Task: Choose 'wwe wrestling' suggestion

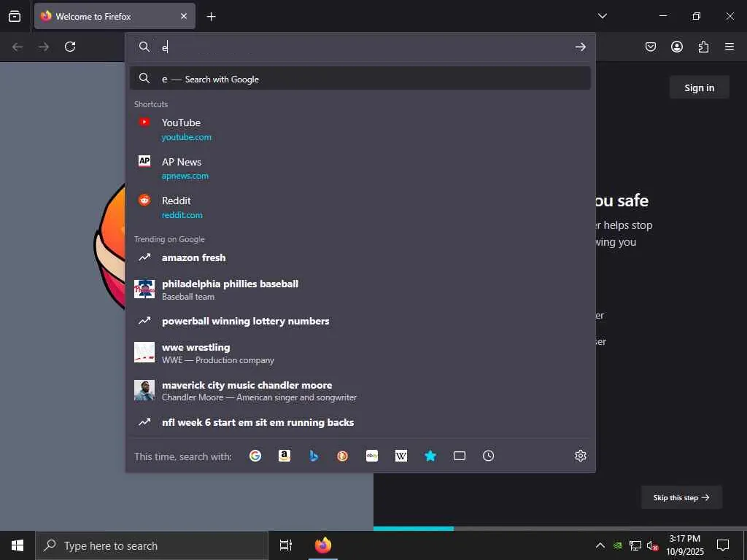Action: [360, 353]
